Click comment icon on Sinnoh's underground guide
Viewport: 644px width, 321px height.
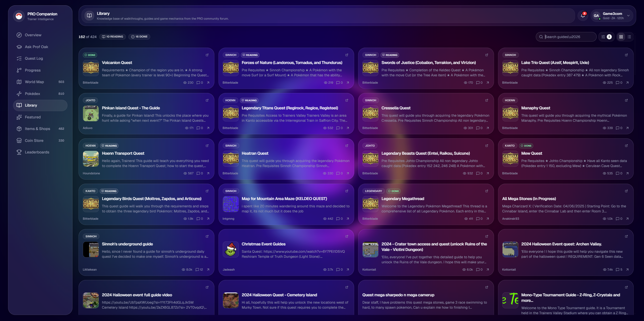tap(197, 270)
